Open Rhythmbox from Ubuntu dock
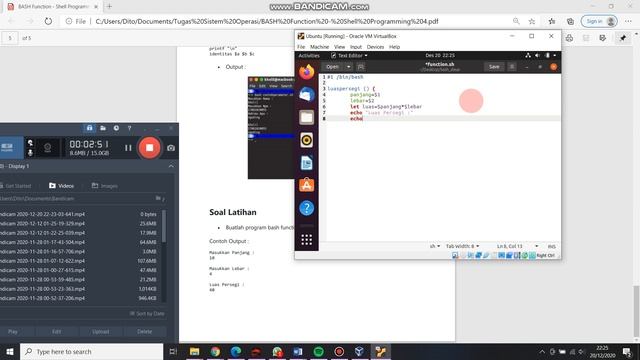This screenshot has height=360, width=640. (307, 140)
